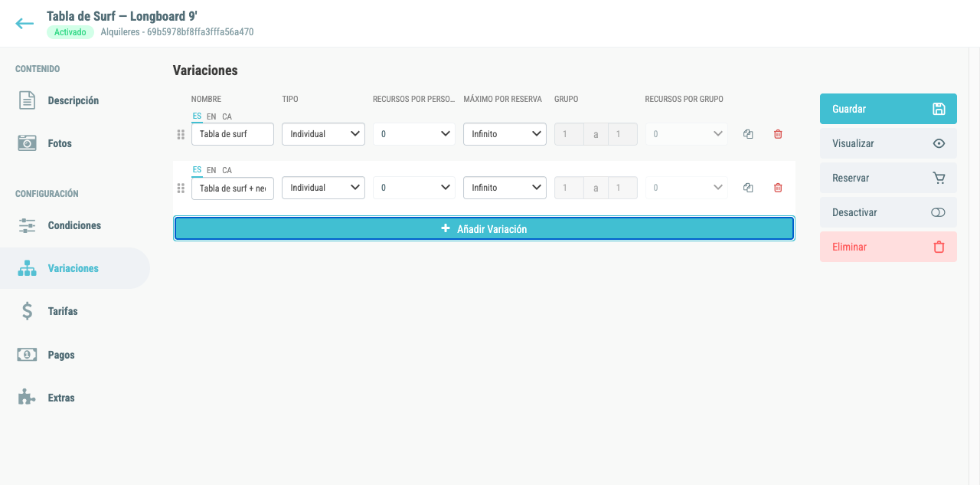Viewport: 980px width, 485px height.
Task: Click the Alquileres ID text in header
Action: 178,32
